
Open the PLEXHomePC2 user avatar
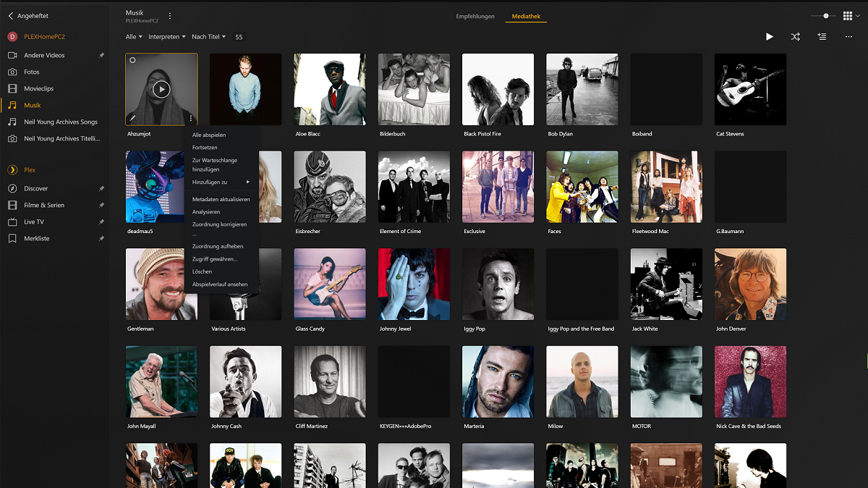coord(12,36)
